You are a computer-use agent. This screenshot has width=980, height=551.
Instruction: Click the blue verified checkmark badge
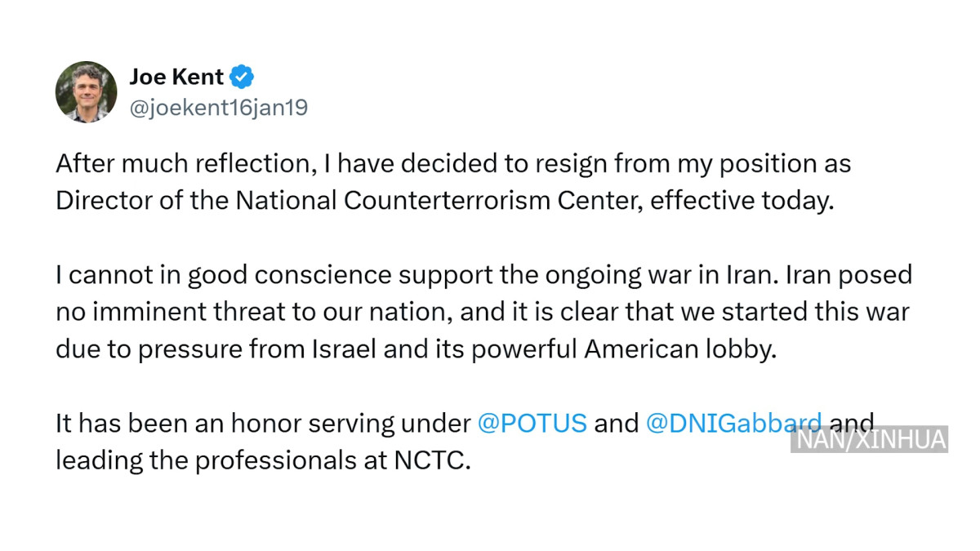tap(243, 78)
